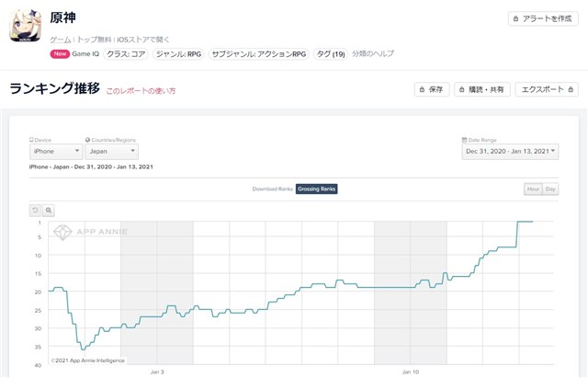
Task: Open the トップ無料 link
Action: tap(94, 40)
